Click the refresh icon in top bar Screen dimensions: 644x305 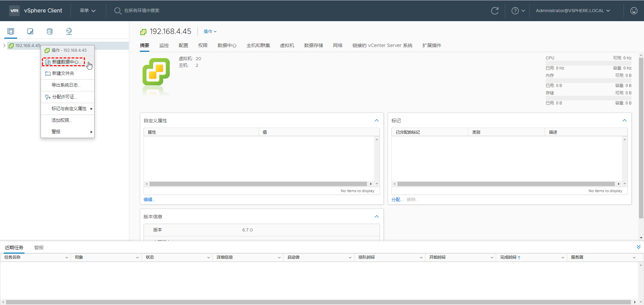[495, 11]
